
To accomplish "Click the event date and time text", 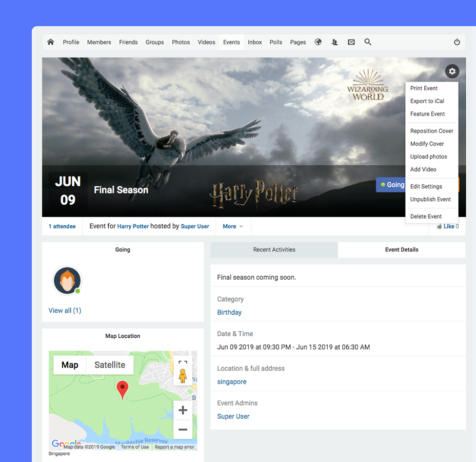I will click(293, 347).
